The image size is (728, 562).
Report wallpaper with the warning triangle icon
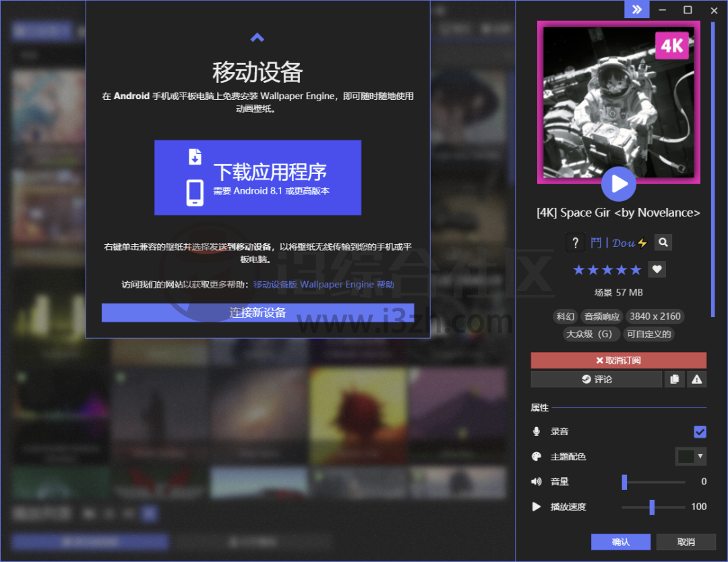[696, 379]
